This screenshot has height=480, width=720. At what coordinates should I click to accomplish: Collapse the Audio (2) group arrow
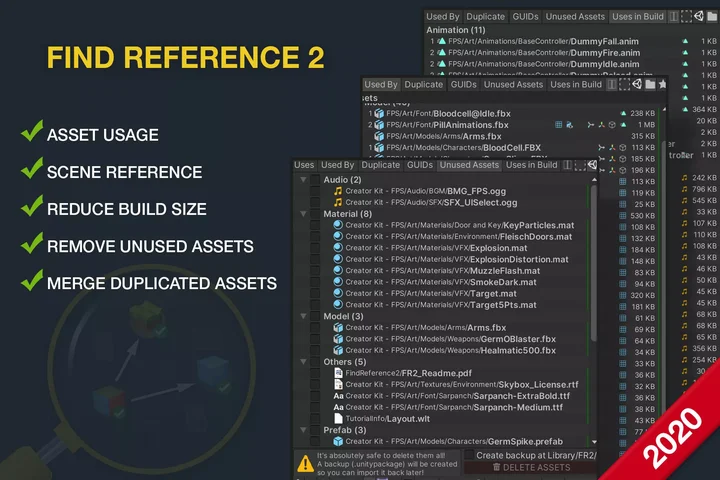pos(303,180)
